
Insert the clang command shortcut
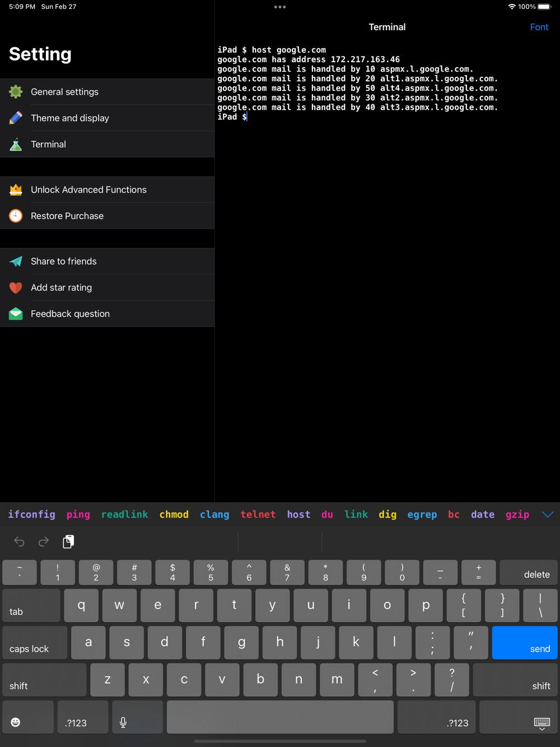(214, 514)
